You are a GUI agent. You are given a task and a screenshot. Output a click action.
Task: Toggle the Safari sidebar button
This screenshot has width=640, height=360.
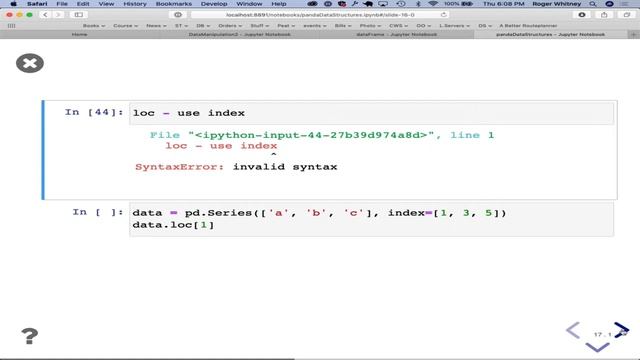pos(78,15)
